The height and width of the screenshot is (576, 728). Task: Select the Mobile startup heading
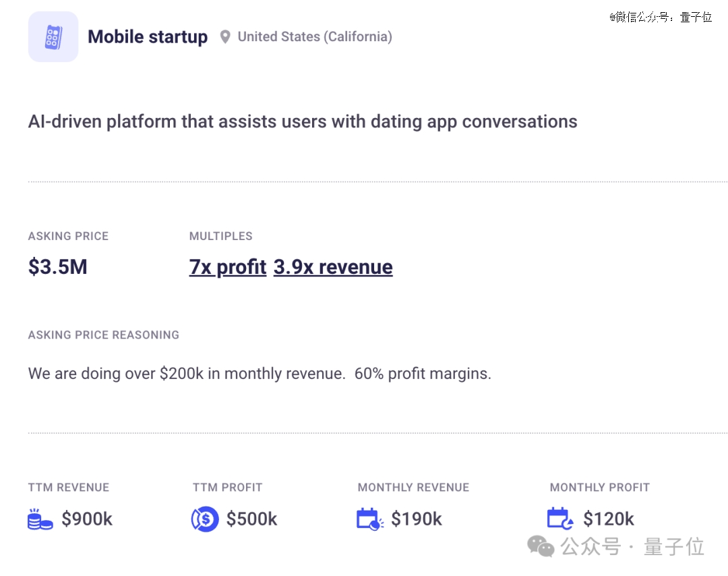[x=148, y=36]
